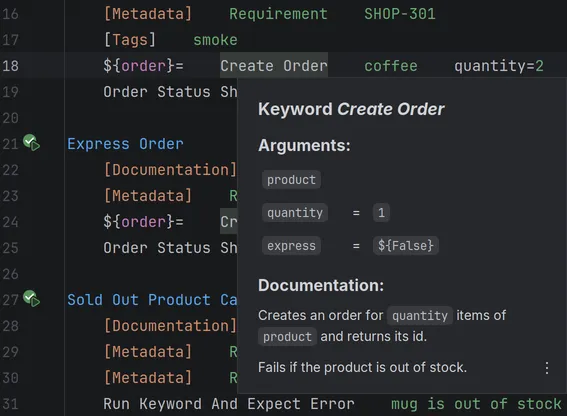Click [Metadata] setting on line 23
Viewport: 567px width, 416px height.
click(148, 196)
